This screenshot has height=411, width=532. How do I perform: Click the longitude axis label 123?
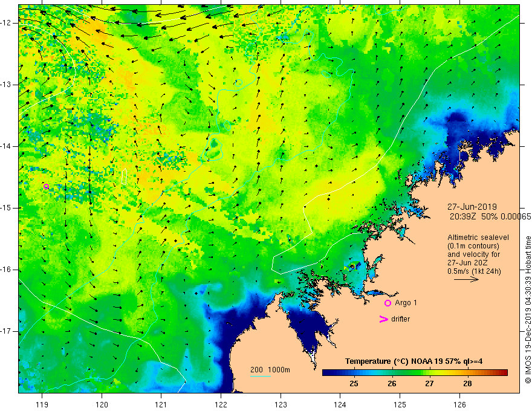tap(281, 404)
